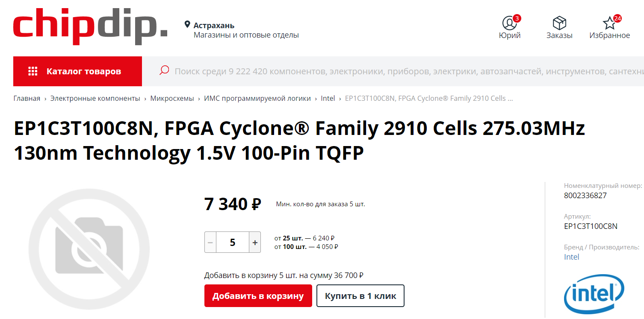Screen dimensions: 644x319
Task: Click Добавить в корзину button
Action: coord(258,296)
